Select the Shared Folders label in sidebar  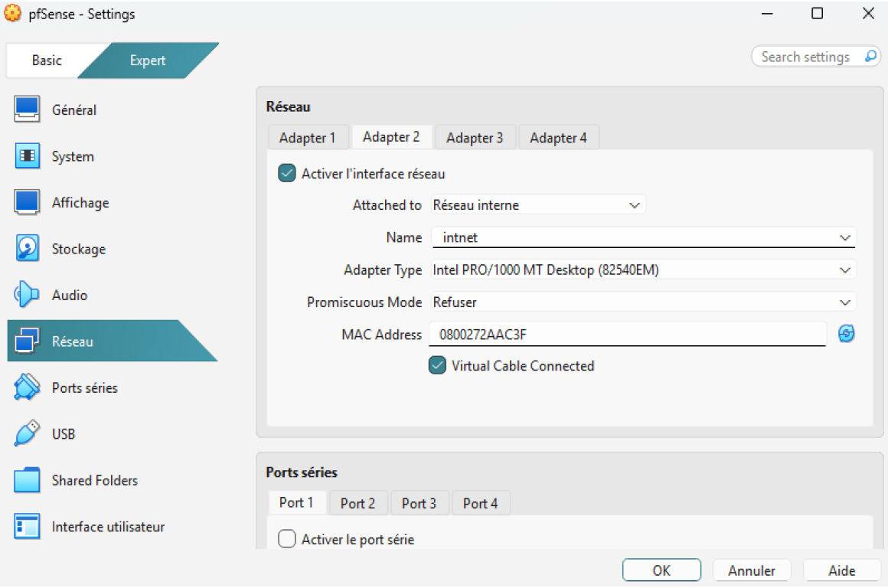click(x=95, y=480)
